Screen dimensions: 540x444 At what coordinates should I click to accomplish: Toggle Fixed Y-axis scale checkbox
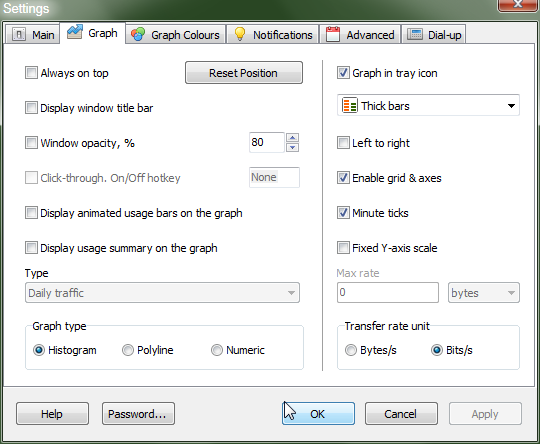343,247
